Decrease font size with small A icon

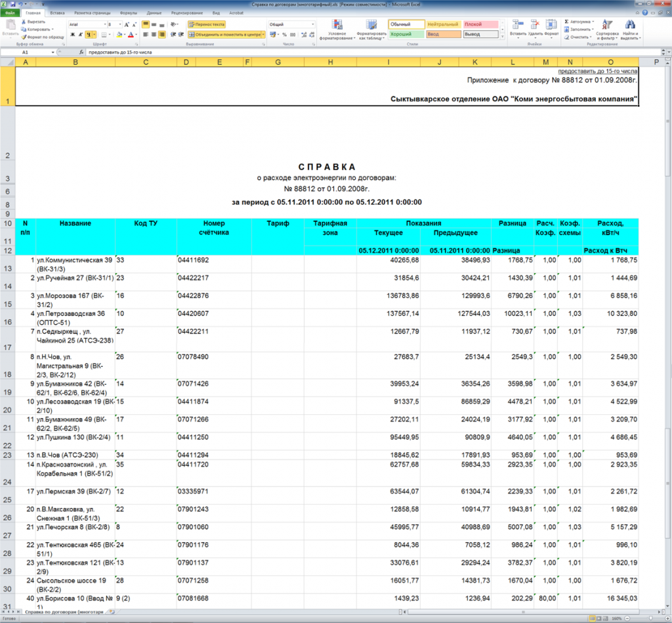(134, 24)
